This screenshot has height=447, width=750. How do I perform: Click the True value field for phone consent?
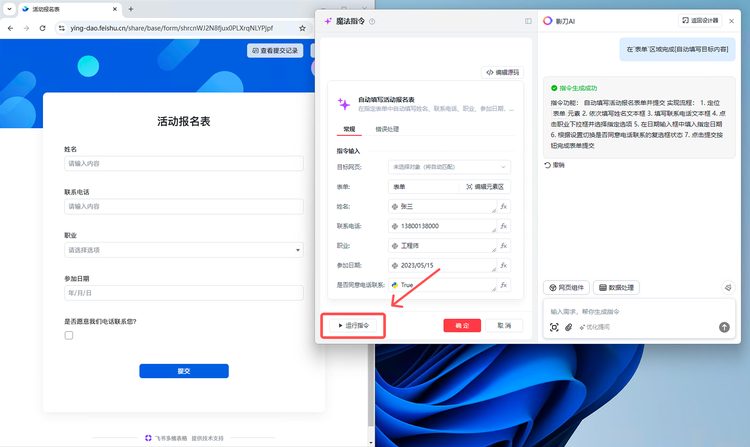click(442, 285)
